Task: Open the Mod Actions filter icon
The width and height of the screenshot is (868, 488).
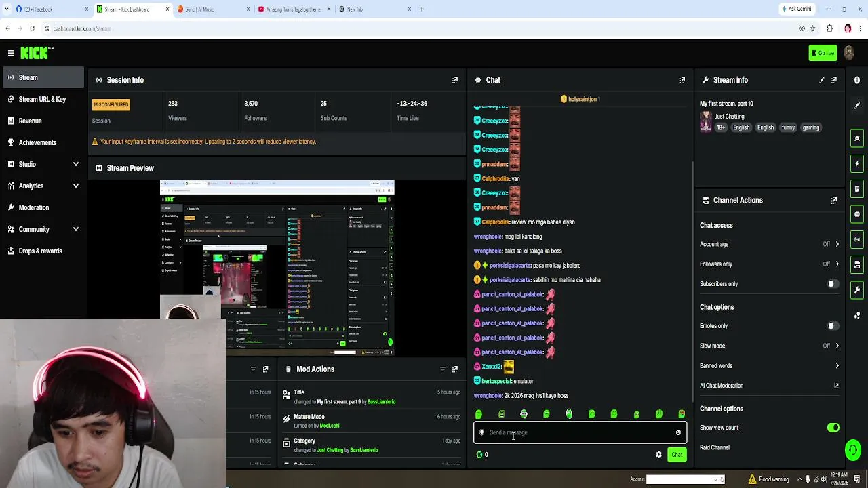Action: 443,369
